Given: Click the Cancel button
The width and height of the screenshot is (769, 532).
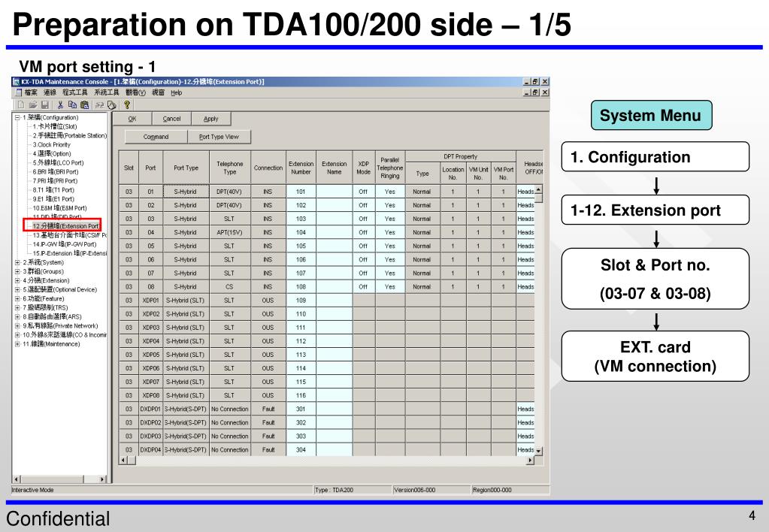Looking at the screenshot, I should 171,119.
